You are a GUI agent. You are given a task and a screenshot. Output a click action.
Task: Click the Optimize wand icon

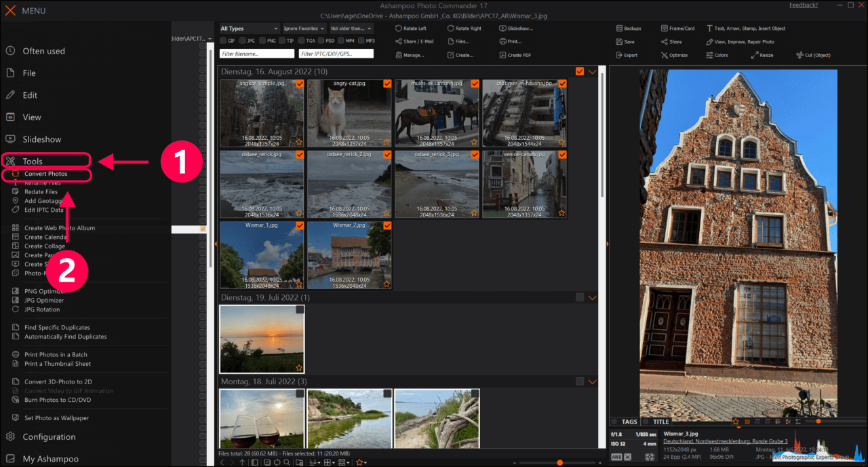point(665,55)
